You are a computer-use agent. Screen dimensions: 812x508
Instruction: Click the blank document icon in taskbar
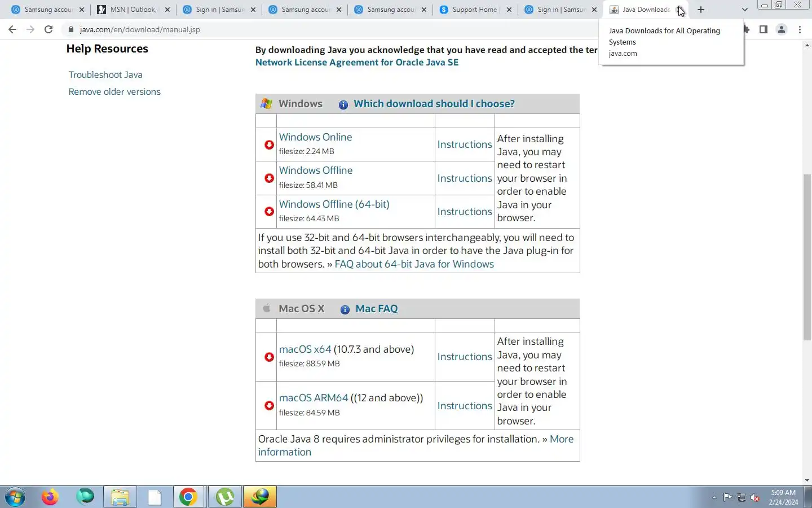point(154,497)
